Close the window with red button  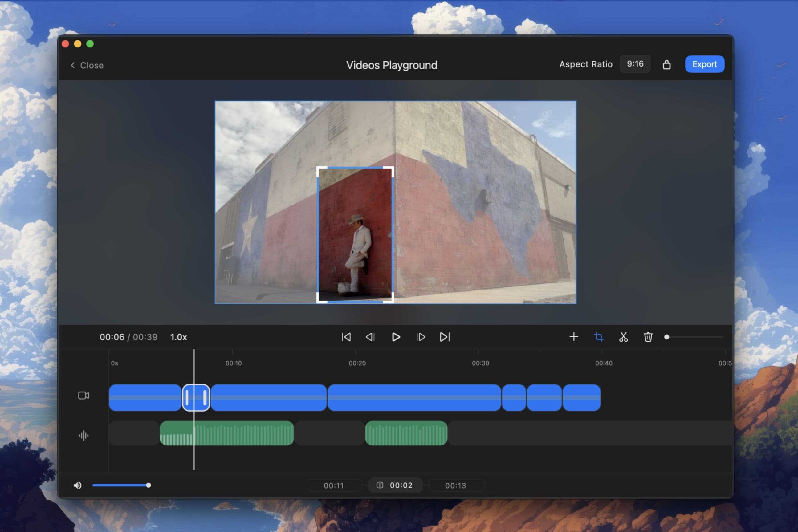(66, 44)
